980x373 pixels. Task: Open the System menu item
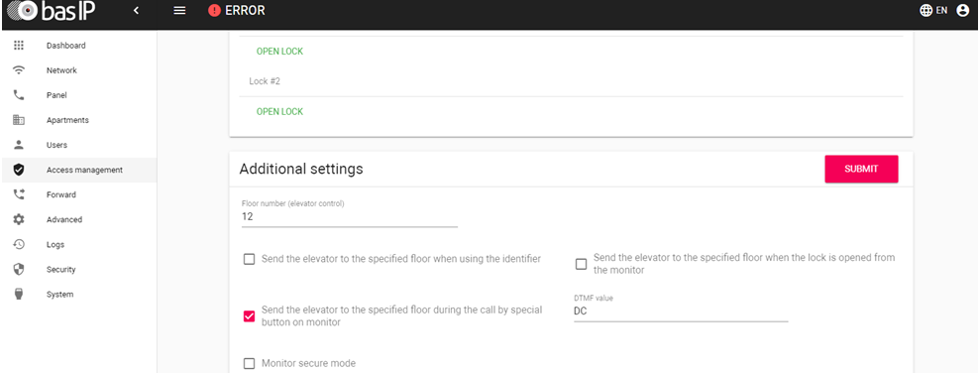[60, 295]
